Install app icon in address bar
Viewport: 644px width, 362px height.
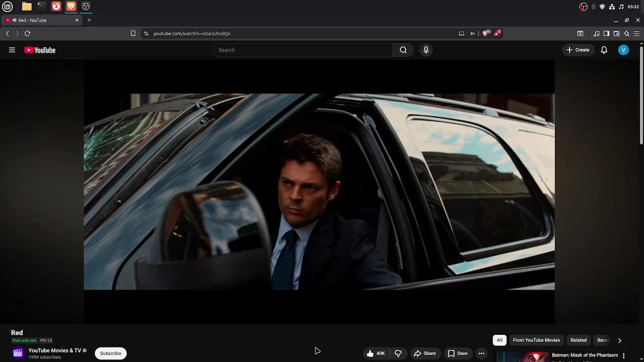click(x=461, y=34)
